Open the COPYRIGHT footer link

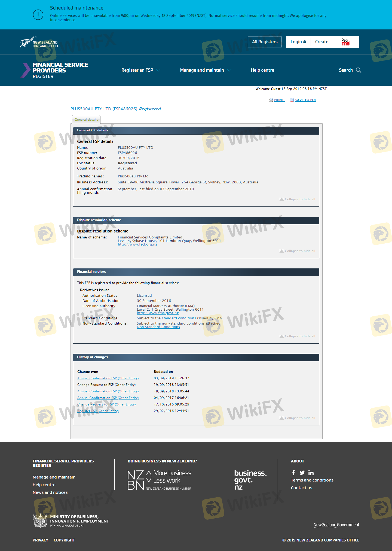[64, 540]
